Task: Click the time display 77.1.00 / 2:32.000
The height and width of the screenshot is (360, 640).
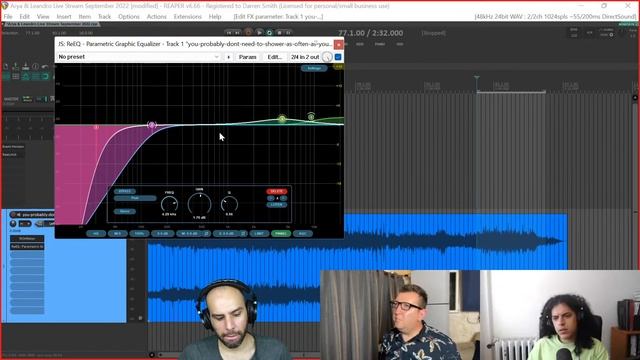Action: point(371,33)
